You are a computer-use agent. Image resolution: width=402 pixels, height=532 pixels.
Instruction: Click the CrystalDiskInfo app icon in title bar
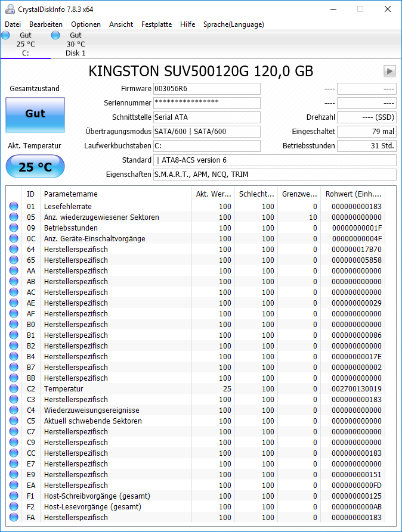[x=10, y=9]
